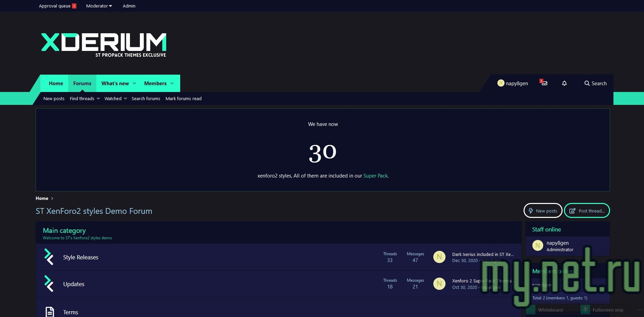Click napy8gen avatar in Staff online
Image resolution: width=644 pixels, height=317 pixels.
click(537, 245)
